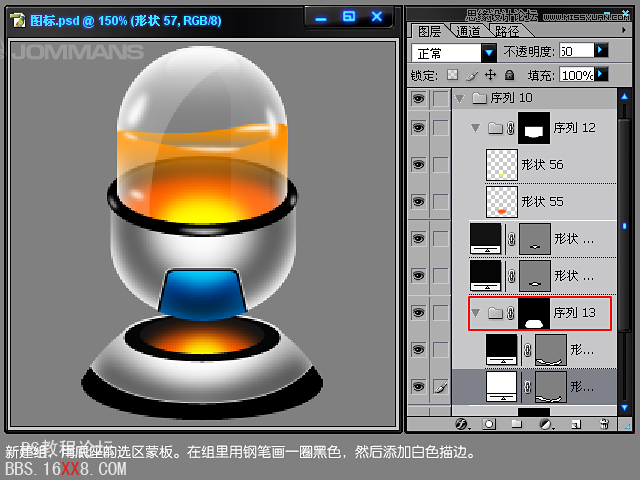The width and height of the screenshot is (640, 480).
Task: Toggle visibility of layer 形状 56
Action: [x=418, y=164]
